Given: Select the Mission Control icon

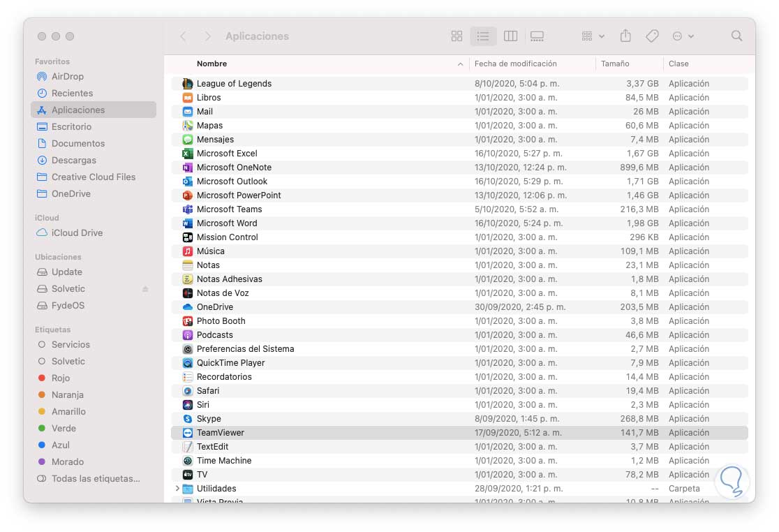Looking at the screenshot, I should 187,237.
